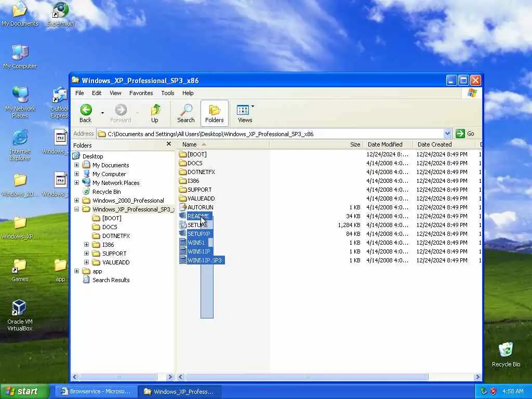The width and height of the screenshot is (532, 399).
Task: Open the File menu
Action: [x=79, y=93]
